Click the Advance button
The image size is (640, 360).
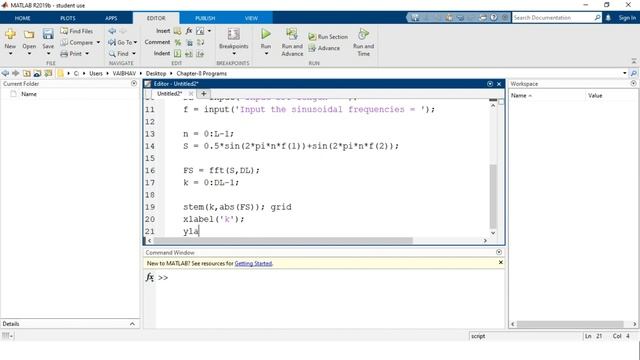click(324, 48)
